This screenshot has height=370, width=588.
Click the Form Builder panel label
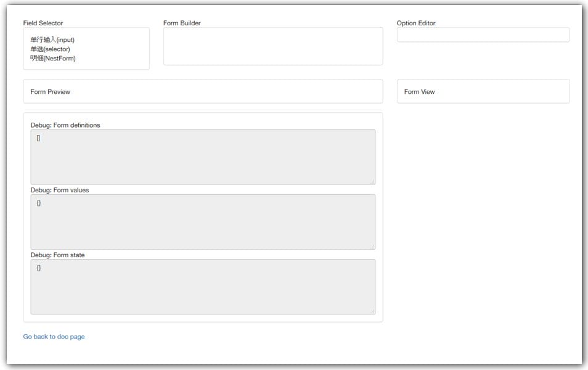(181, 23)
